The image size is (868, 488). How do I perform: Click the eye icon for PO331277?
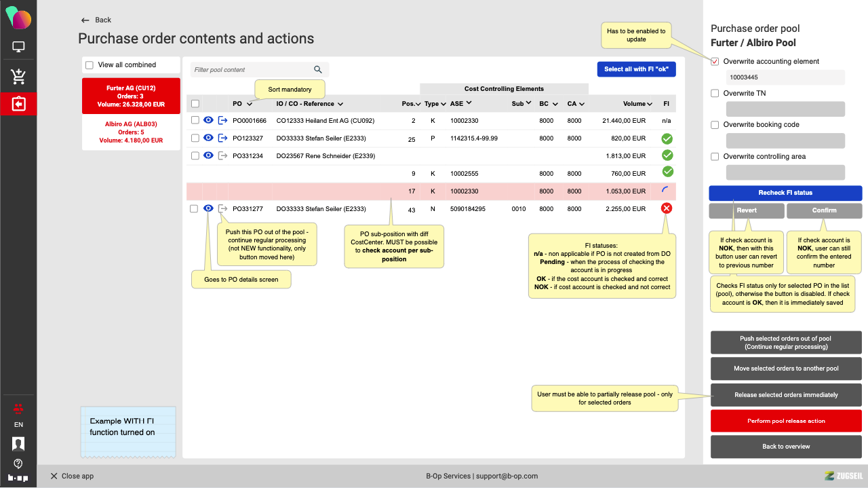point(209,209)
